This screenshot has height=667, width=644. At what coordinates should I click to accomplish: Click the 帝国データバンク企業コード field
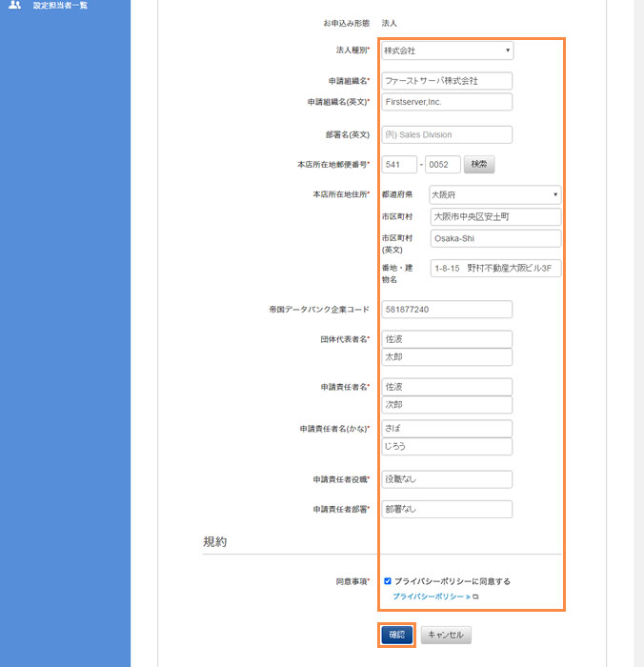[x=447, y=310]
